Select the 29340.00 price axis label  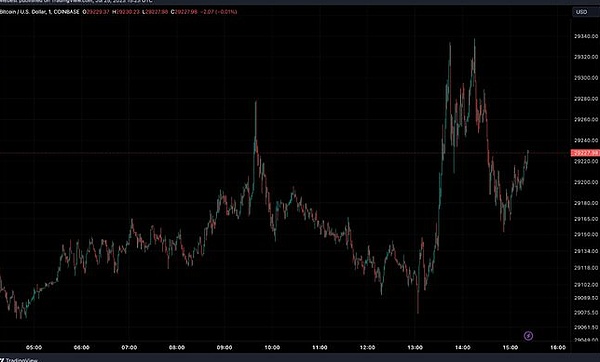586,36
